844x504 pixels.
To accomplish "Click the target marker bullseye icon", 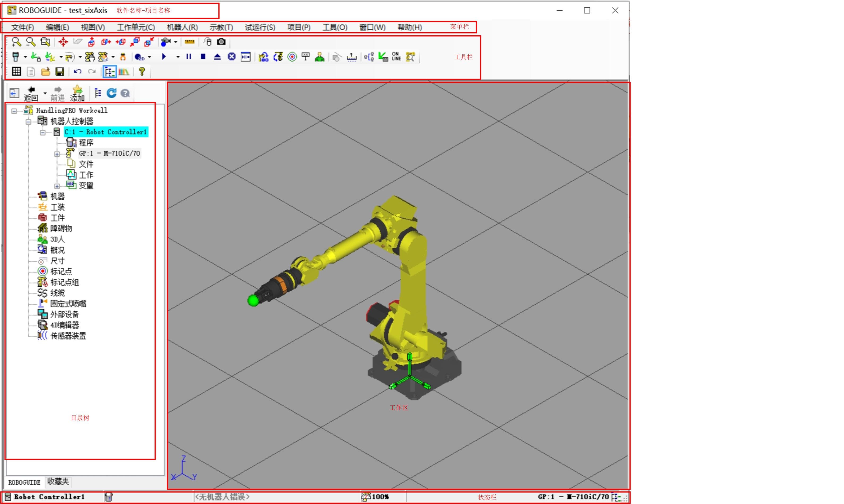I will tap(292, 57).
